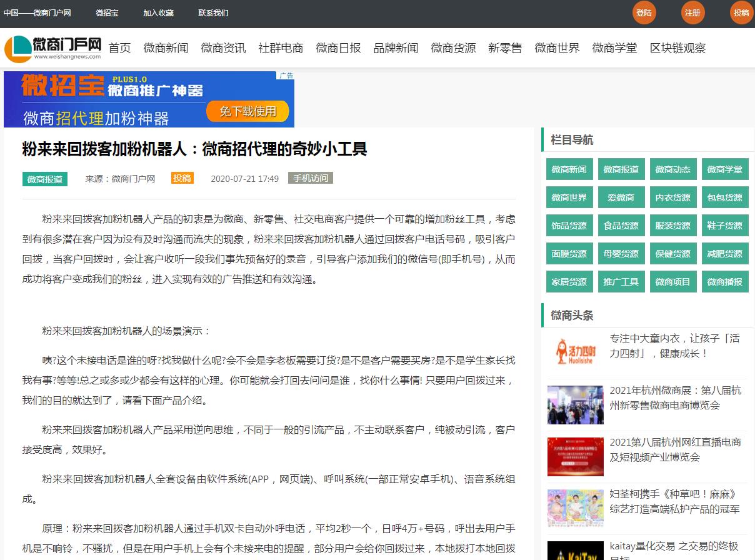
Task: Click orange 投稿 tag beside source
Action: 182,178
